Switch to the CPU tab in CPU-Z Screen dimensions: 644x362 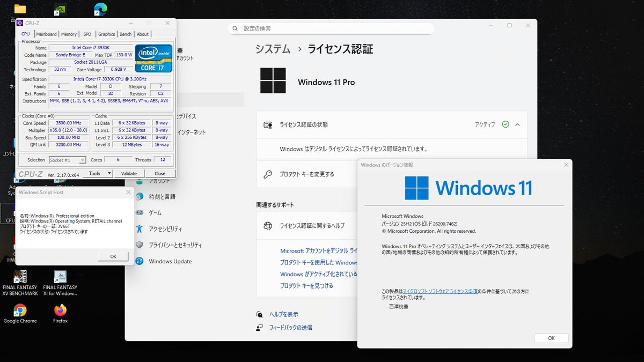[25, 34]
